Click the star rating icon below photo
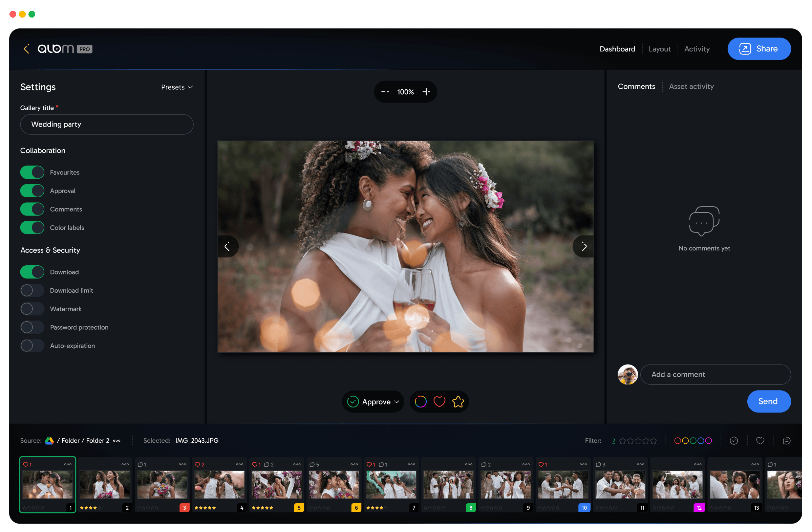This screenshot has width=812, height=532. [x=458, y=401]
